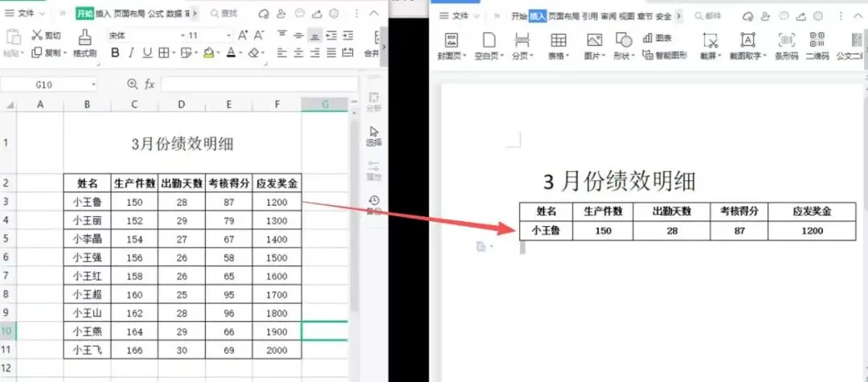Viewport: 868px width, 382px height.
Task: Toggle right horizontal text alignment
Action: [x=314, y=53]
